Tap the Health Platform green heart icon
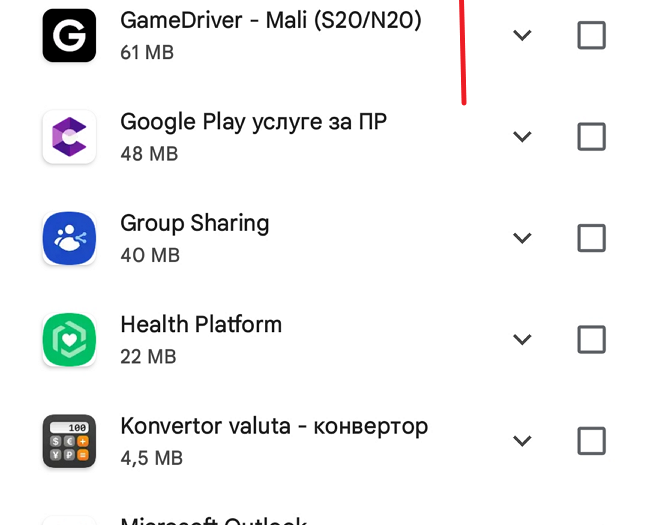This screenshot has width=648, height=525. [69, 340]
